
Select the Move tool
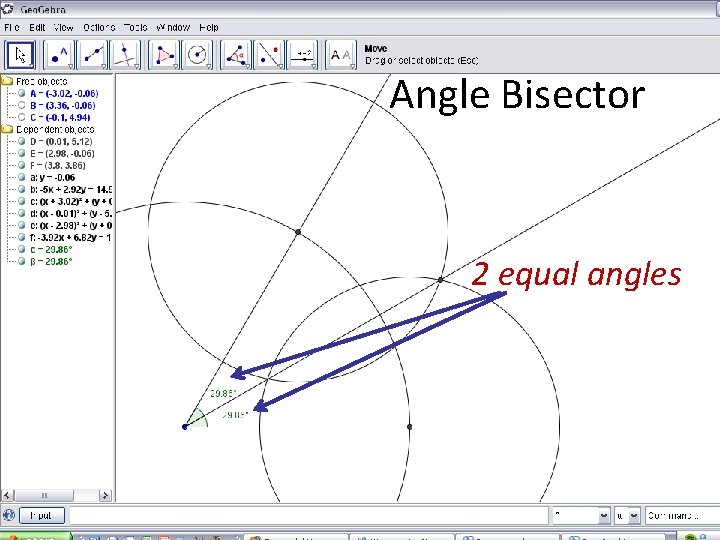(x=20, y=55)
